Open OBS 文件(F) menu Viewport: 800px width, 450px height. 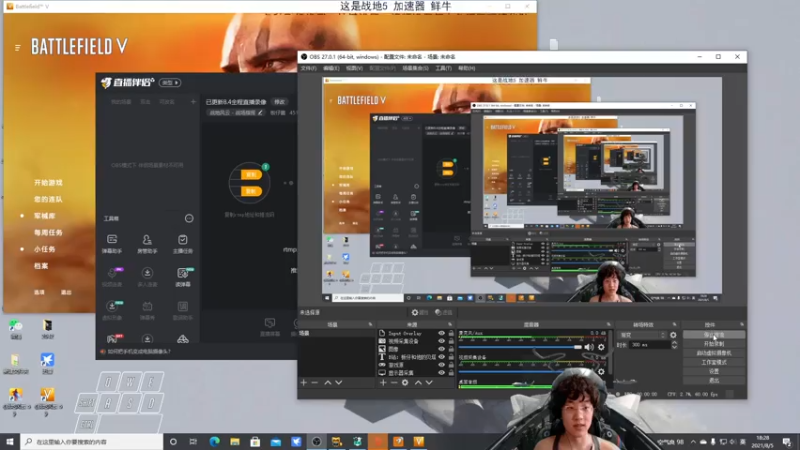point(309,68)
